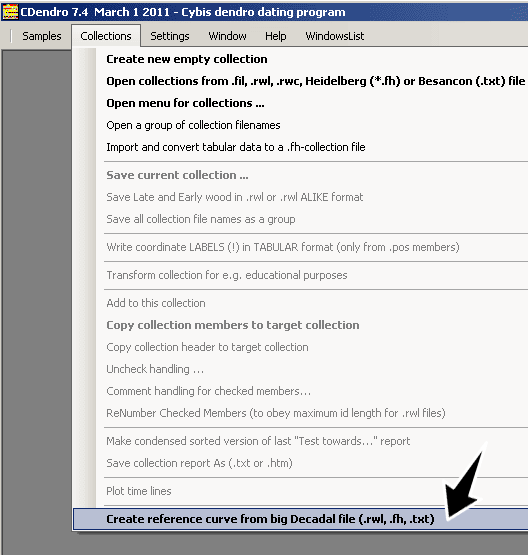Open the Window menu
This screenshot has width=528, height=555.
coord(227,36)
